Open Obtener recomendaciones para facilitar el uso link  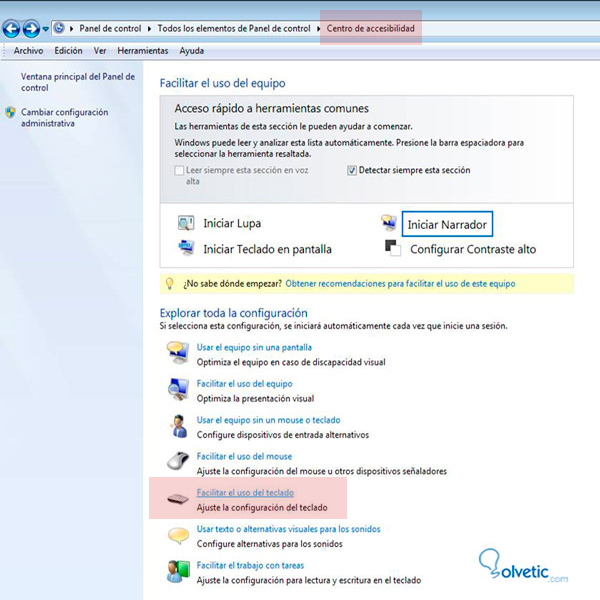point(400,284)
